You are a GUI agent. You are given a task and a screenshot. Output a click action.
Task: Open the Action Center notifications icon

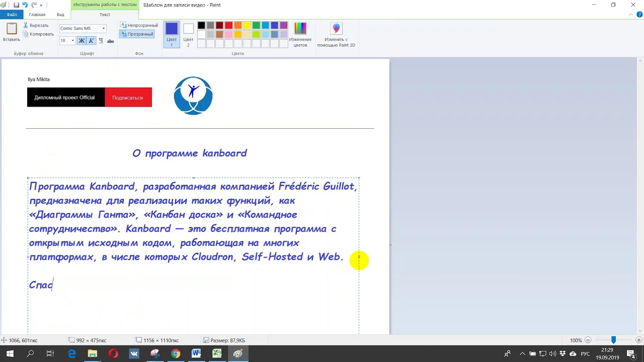[x=631, y=354]
